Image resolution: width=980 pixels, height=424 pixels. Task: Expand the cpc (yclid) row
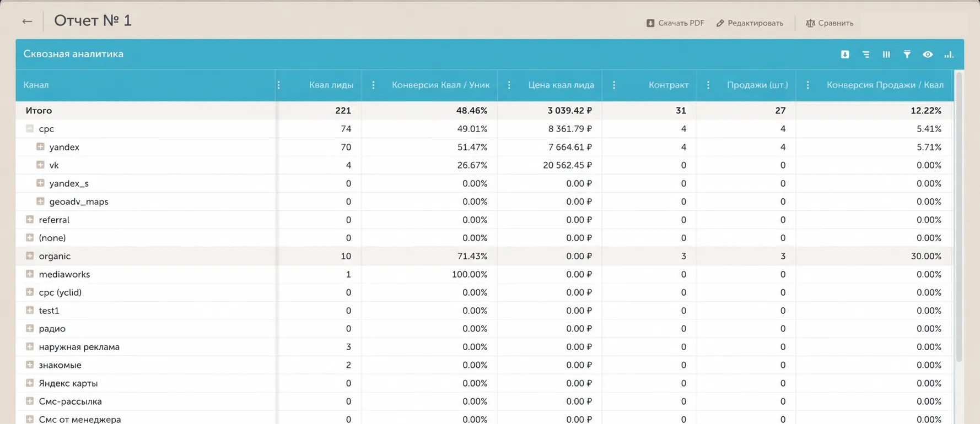tap(30, 292)
